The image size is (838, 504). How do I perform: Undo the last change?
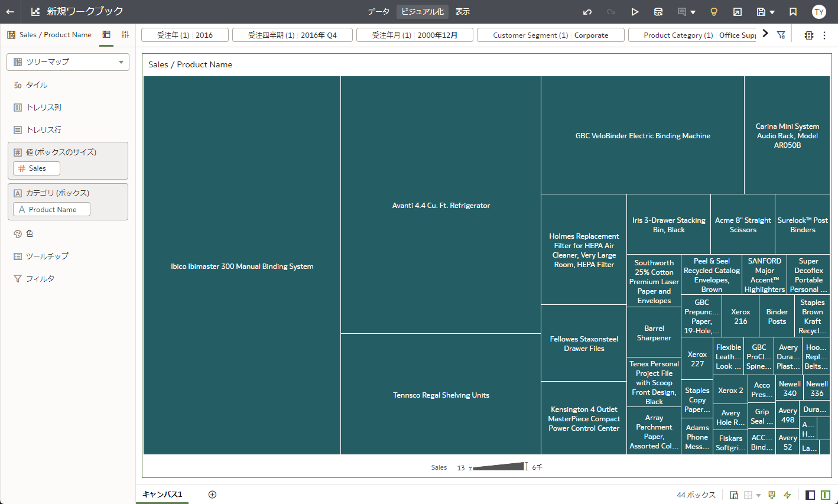587,12
